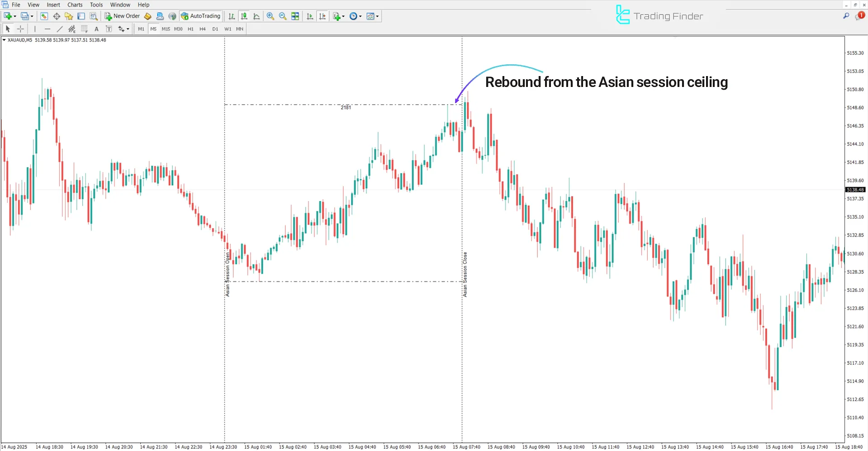Click the gold MetaEditor icon

147,16
